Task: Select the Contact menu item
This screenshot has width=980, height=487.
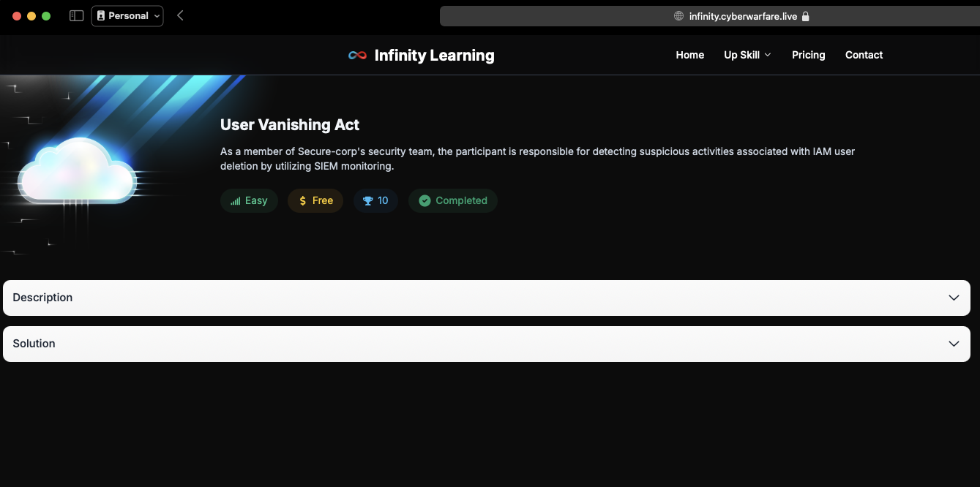Action: (864, 54)
